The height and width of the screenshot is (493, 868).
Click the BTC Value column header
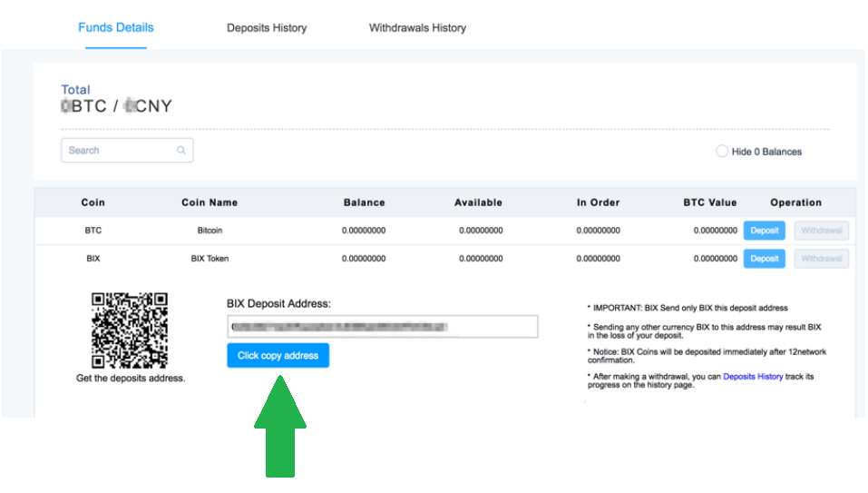click(710, 202)
